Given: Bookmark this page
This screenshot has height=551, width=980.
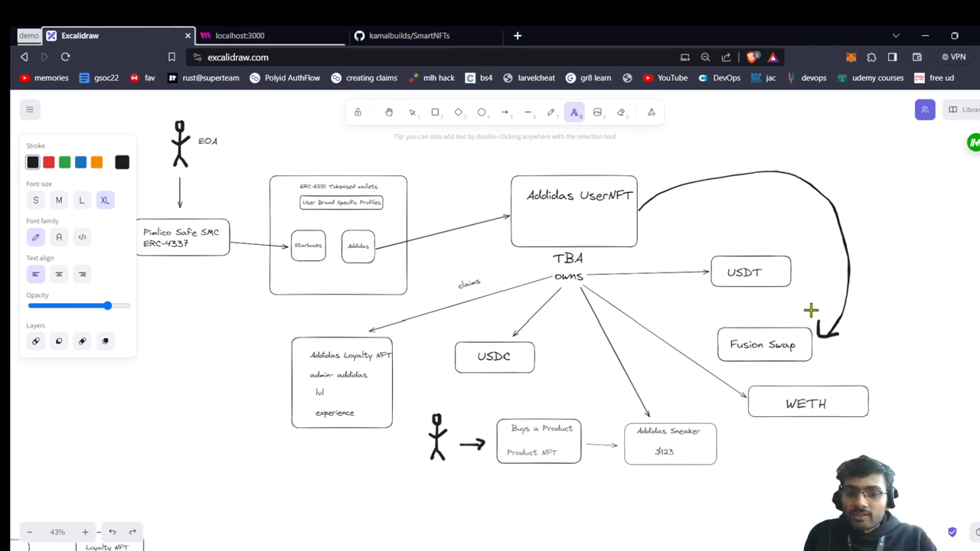Looking at the screenshot, I should point(171,57).
